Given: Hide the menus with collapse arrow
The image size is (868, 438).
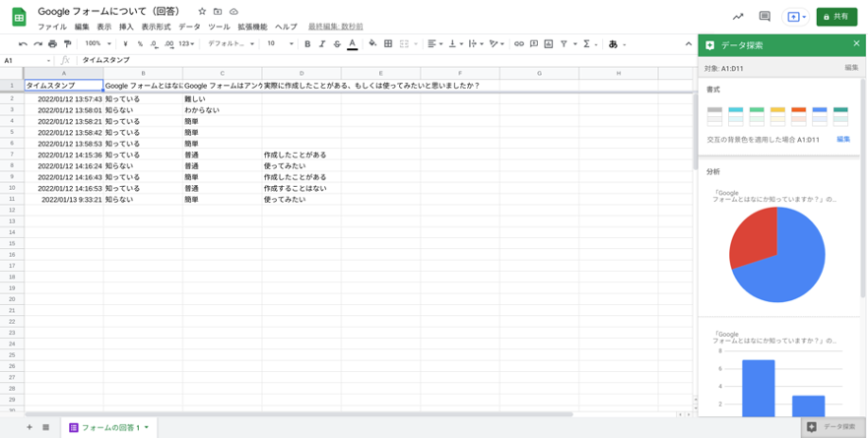Looking at the screenshot, I should tap(689, 43).
